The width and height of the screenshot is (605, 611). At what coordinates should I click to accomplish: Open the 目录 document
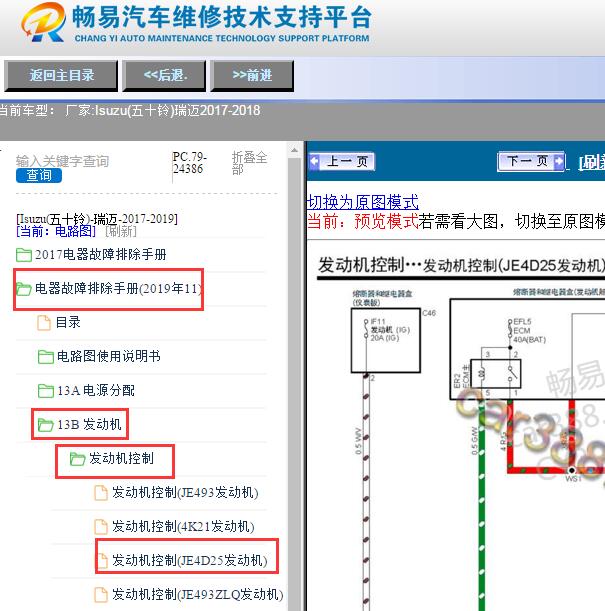pos(68,322)
